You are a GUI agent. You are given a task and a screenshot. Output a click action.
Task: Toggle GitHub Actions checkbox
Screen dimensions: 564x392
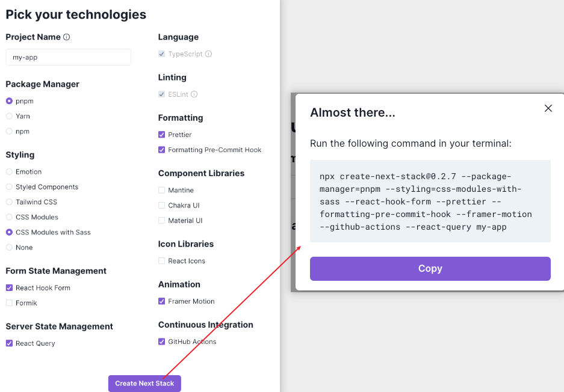[x=161, y=341]
